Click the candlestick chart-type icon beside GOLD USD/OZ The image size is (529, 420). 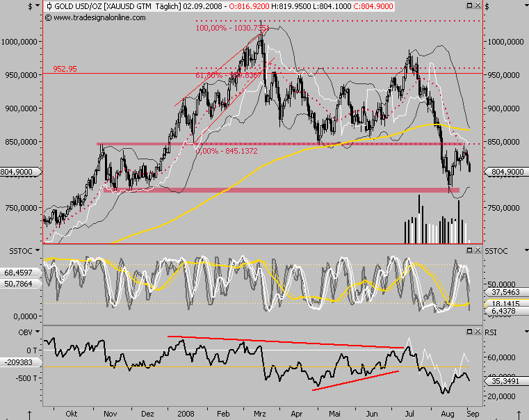click(49, 6)
